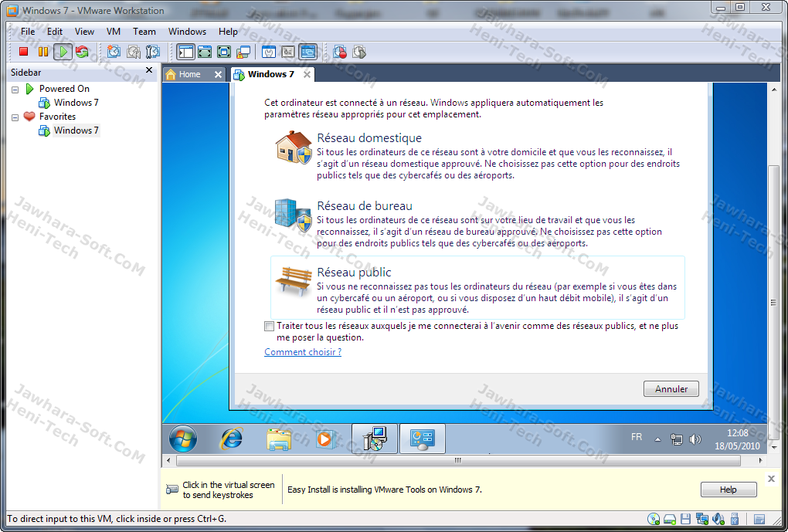Open the Team menu
This screenshot has width=788, height=532.
click(x=144, y=31)
